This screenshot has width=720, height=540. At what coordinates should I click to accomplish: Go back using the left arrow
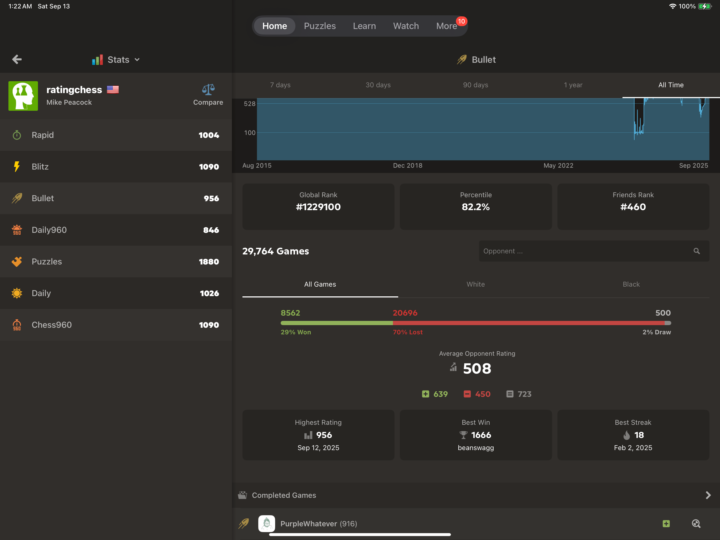(17, 59)
